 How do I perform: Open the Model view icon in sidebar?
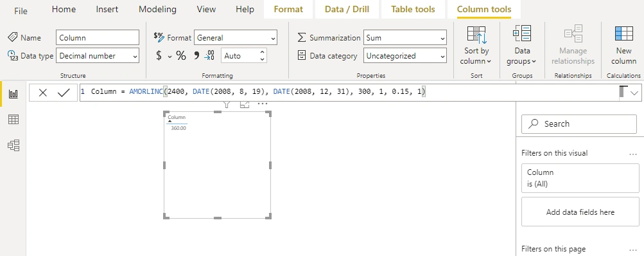[x=13, y=145]
